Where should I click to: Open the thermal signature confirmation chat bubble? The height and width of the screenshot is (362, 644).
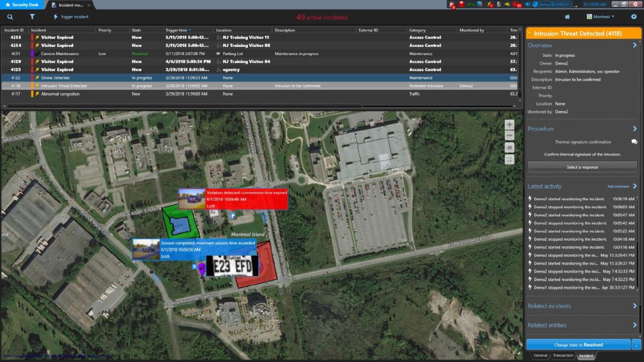coord(633,142)
